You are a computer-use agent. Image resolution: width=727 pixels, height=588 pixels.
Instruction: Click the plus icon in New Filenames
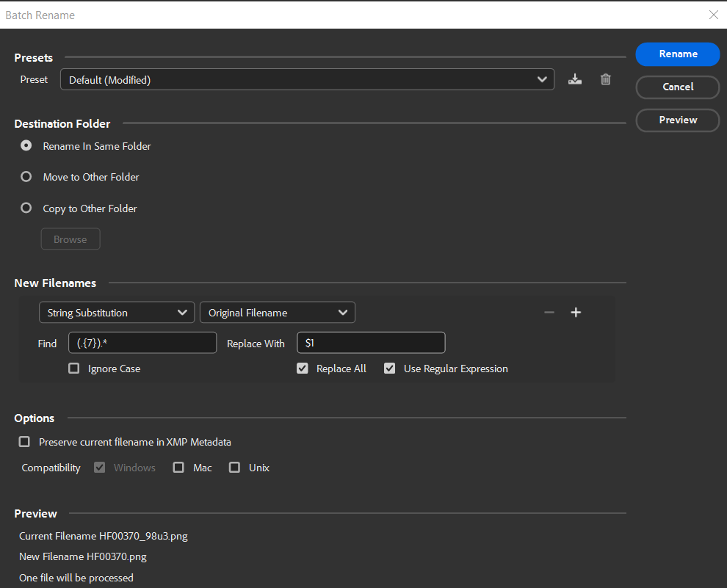[576, 312]
